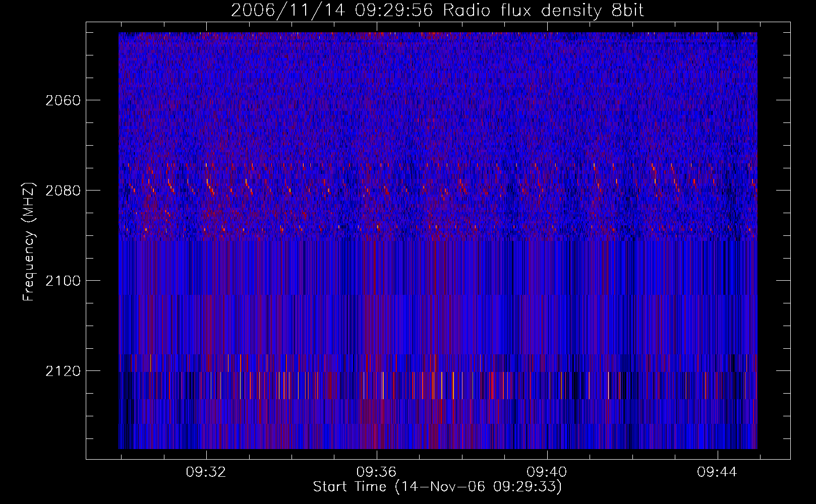Select the 2120 frequency axis label

coord(63,371)
